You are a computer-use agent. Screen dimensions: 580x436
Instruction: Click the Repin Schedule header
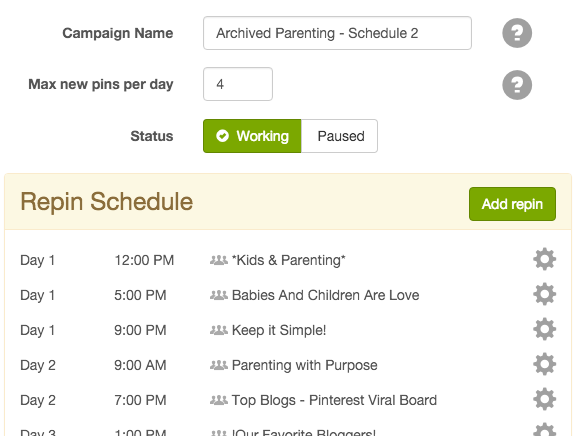[107, 202]
